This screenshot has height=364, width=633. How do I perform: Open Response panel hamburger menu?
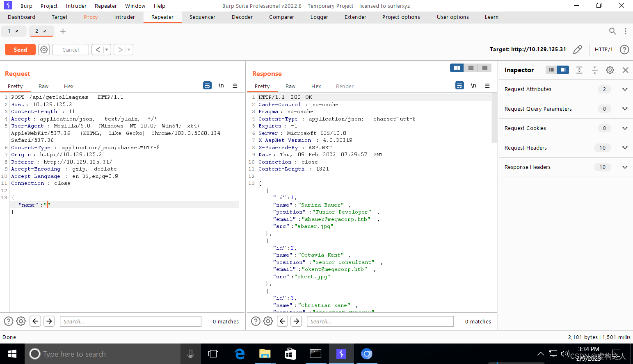[487, 86]
